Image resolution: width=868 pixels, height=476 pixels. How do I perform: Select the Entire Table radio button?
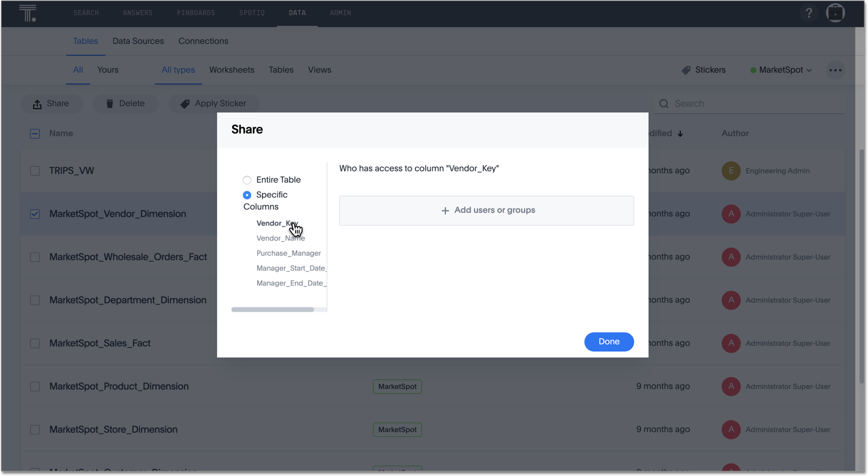(x=247, y=179)
